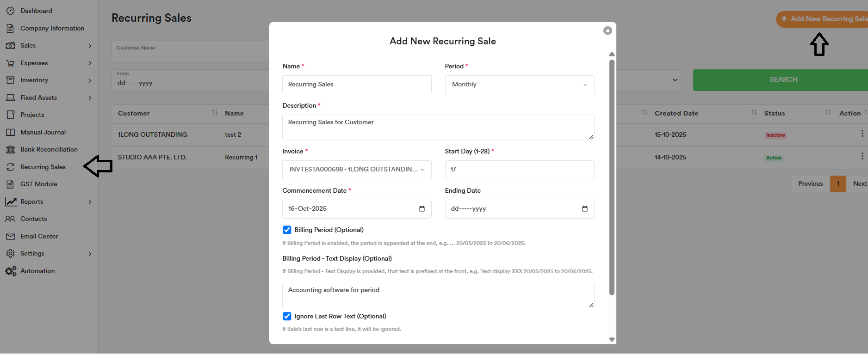
Task: Open the Period dropdown showing Monthly
Action: tap(519, 85)
